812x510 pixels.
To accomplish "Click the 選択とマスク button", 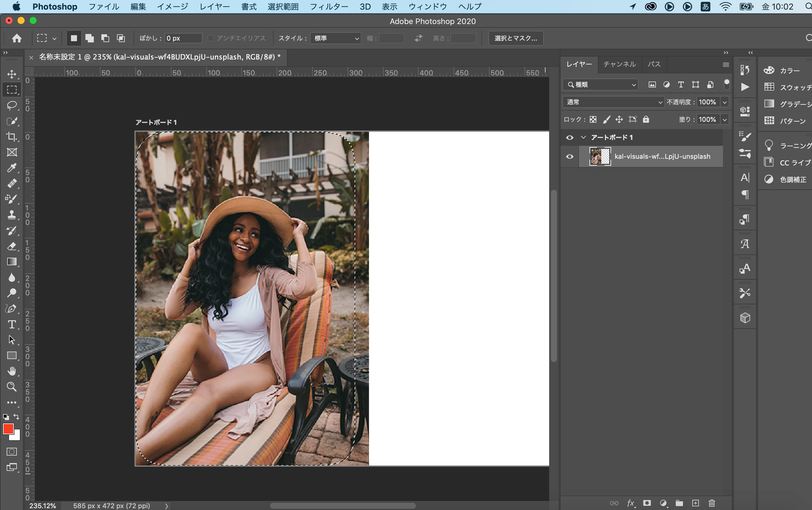I will [x=515, y=38].
